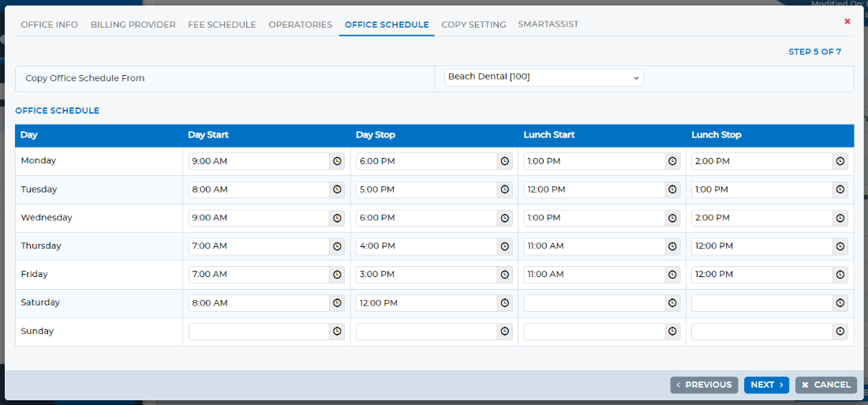Image resolution: width=868 pixels, height=405 pixels.
Task: Proceed with the Next button
Action: [766, 385]
